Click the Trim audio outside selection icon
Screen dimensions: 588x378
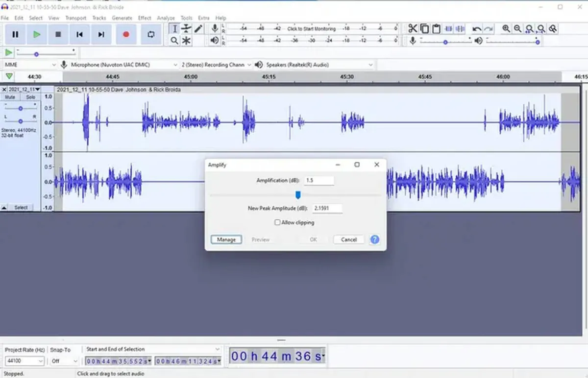point(447,29)
